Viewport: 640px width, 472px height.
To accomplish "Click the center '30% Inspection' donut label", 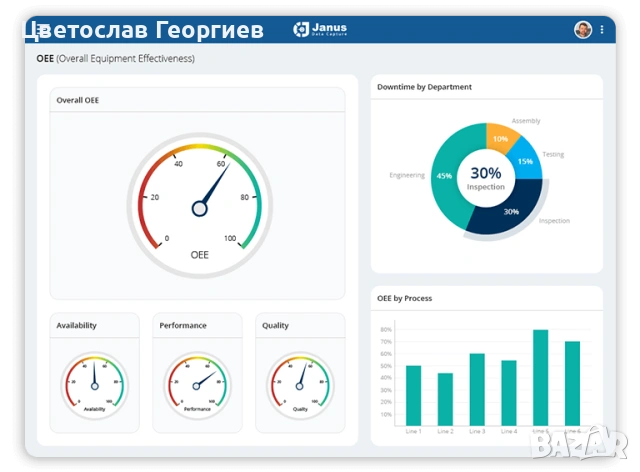I will (x=486, y=178).
